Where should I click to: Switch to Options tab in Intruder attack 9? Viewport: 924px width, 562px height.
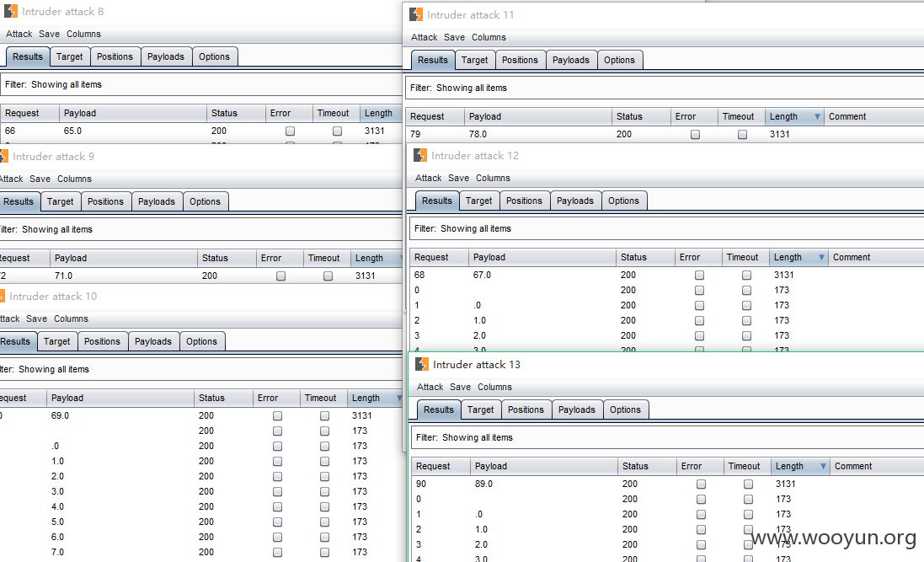[205, 201]
